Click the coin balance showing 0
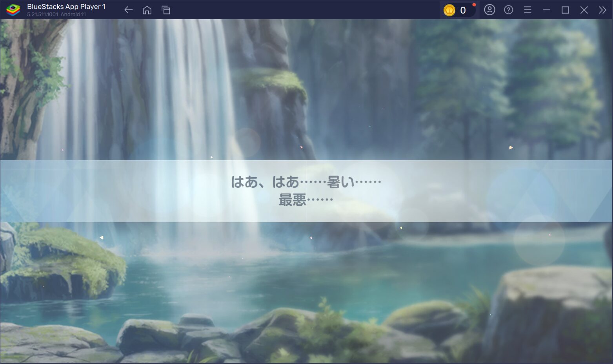This screenshot has width=613, height=364. [x=463, y=11]
